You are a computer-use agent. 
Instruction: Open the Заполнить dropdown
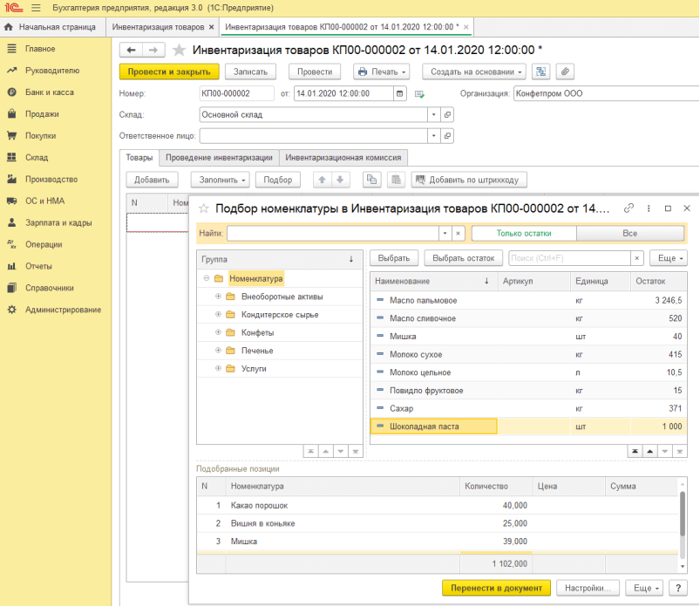pyautogui.click(x=221, y=180)
